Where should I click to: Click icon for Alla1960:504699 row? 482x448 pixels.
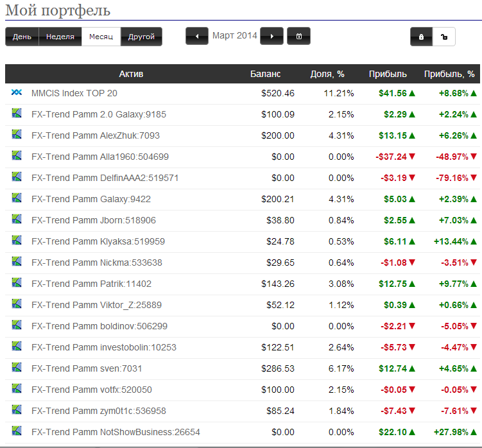(17, 155)
